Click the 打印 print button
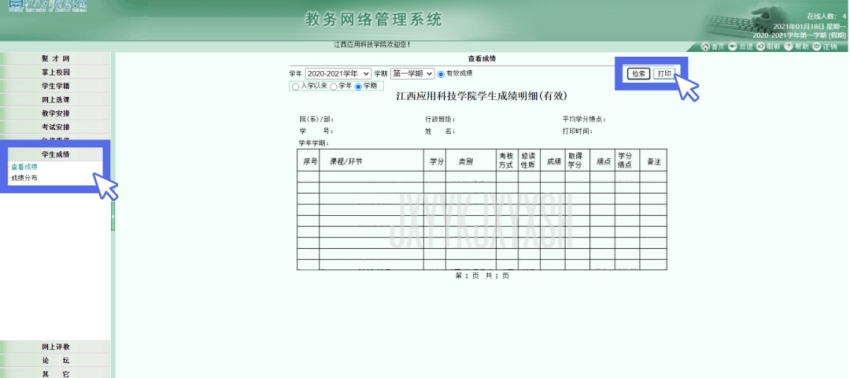The height and width of the screenshot is (378, 851). 664,74
